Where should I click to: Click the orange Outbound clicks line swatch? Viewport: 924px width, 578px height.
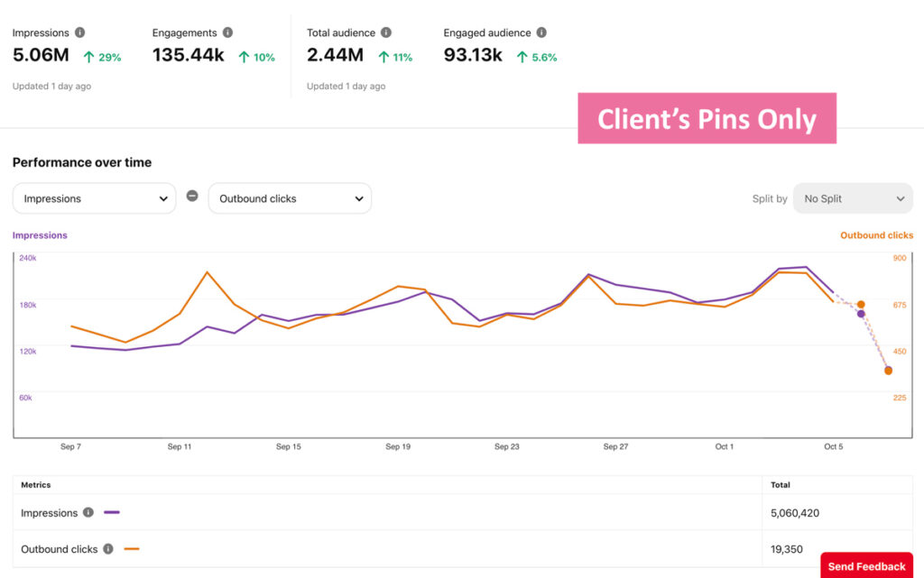tap(132, 549)
